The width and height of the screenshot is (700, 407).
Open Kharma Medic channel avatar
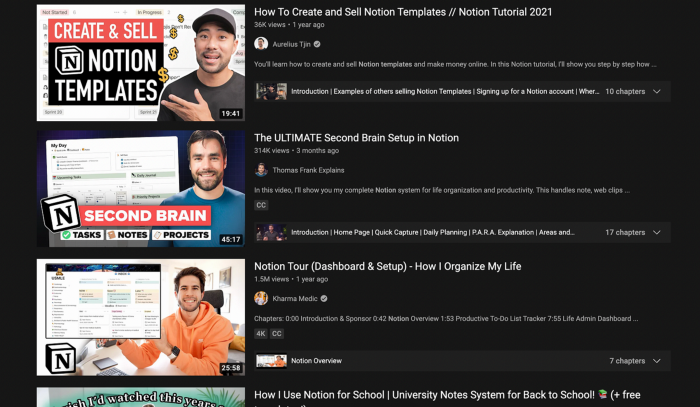click(x=261, y=298)
